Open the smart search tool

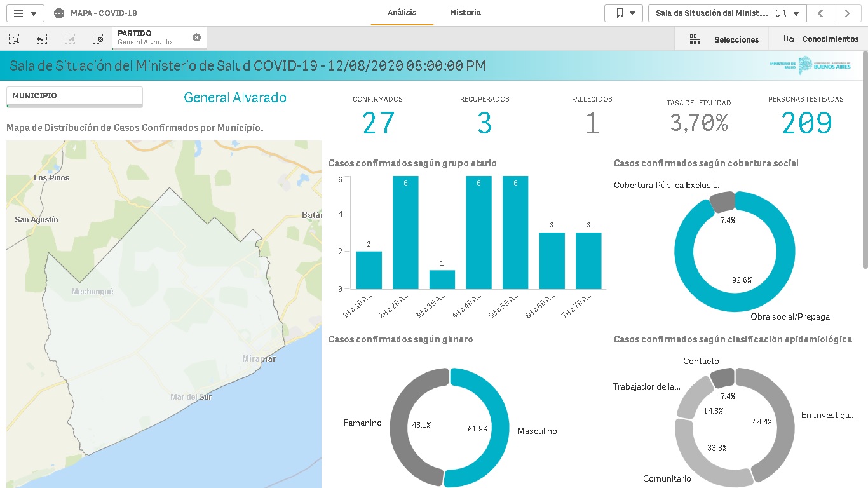tap(14, 39)
